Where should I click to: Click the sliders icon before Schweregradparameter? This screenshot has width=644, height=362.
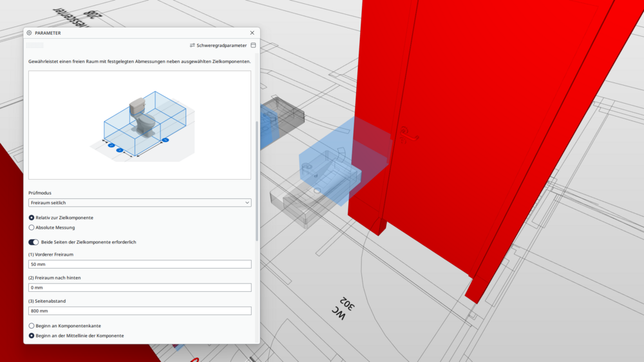point(193,46)
